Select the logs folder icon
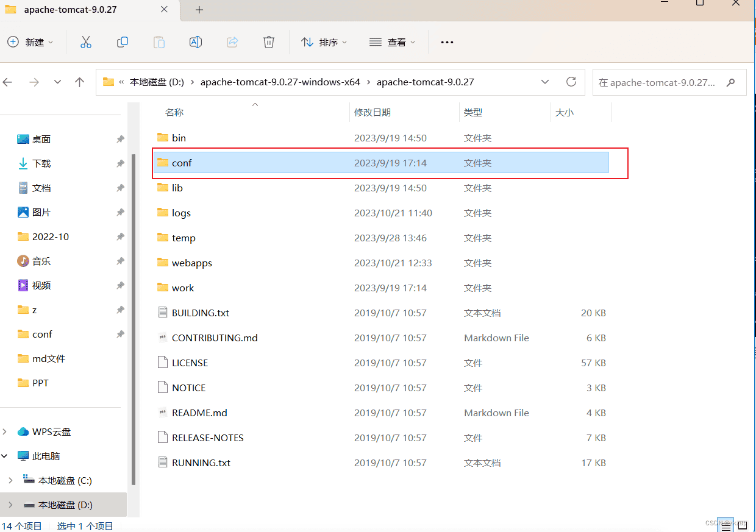756x532 pixels. (162, 213)
